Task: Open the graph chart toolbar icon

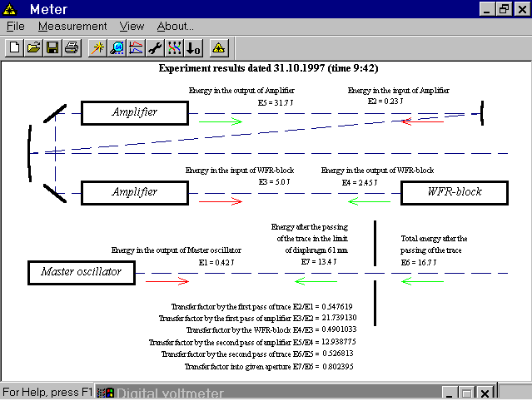Action: (136, 47)
